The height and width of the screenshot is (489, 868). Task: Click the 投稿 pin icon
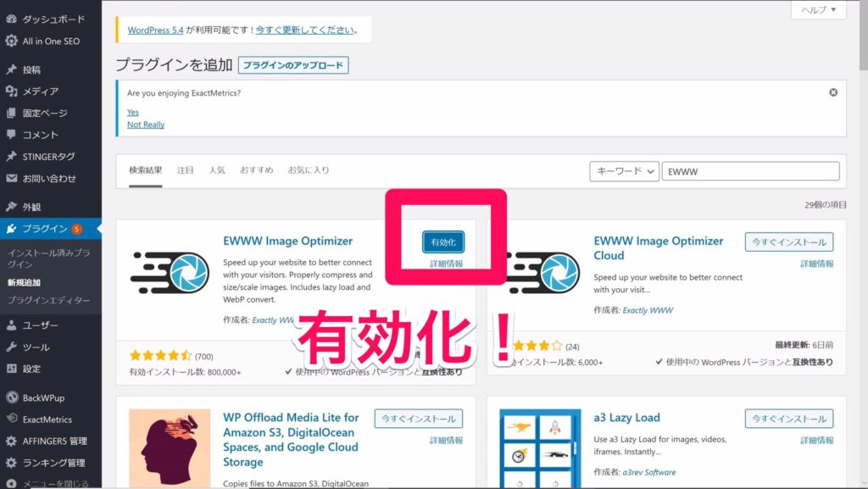tap(11, 69)
